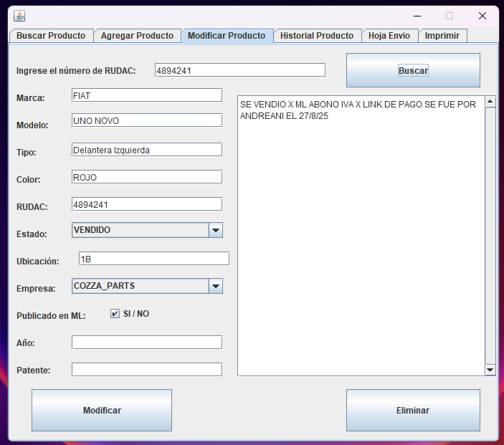Screen dimensions: 504x445
Task: Click the 'Estado:' label
Action: (32, 234)
